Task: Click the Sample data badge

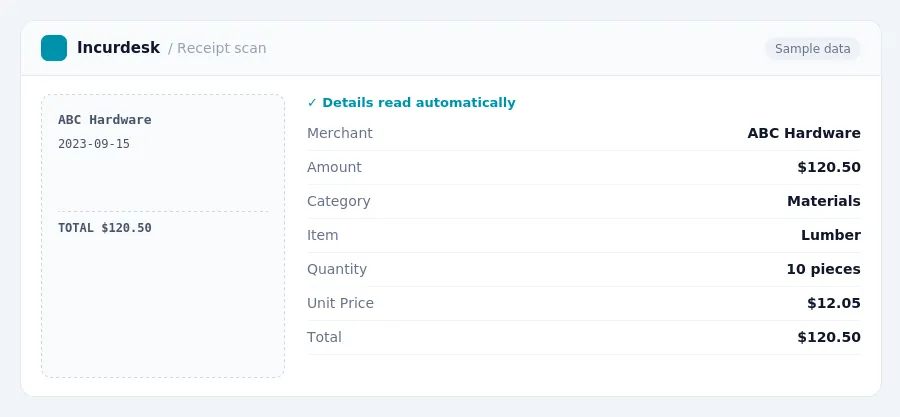Action: pos(812,49)
